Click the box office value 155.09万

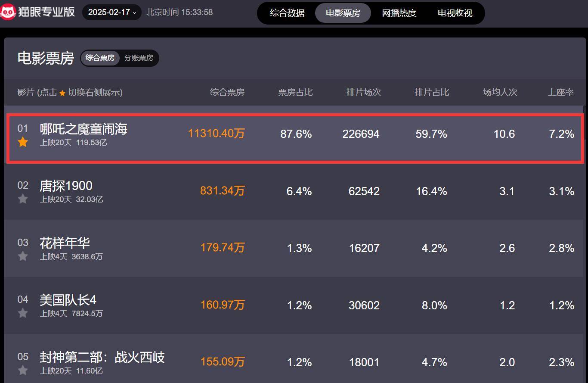[223, 362]
